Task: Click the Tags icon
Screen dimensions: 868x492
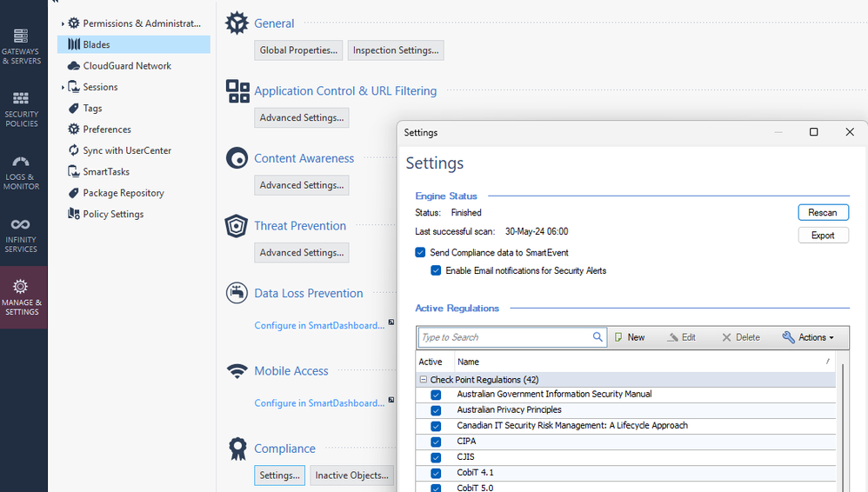Action: tap(74, 109)
